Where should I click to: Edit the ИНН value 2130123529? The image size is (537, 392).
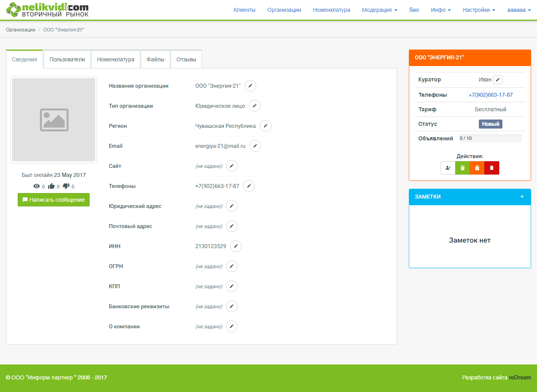pyautogui.click(x=236, y=246)
